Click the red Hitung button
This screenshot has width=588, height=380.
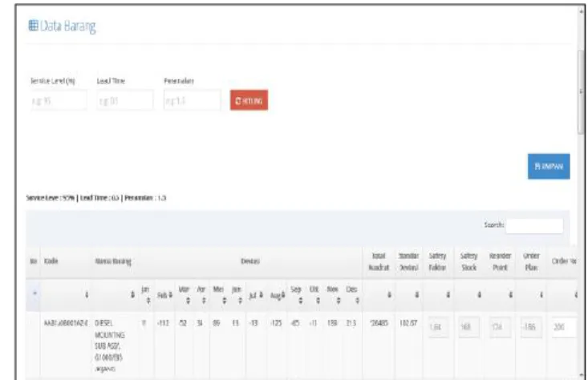(249, 100)
